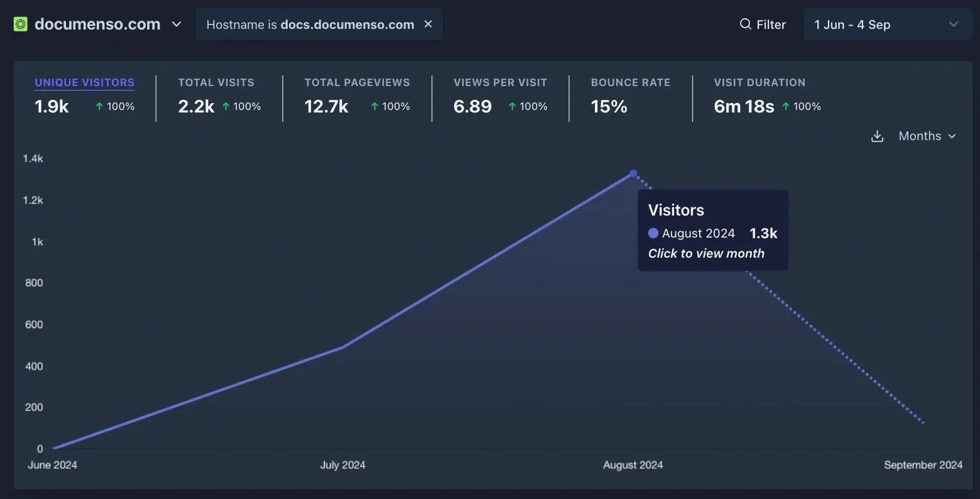980x499 pixels.
Task: Select the Unique Visitors metric
Action: coord(85,82)
